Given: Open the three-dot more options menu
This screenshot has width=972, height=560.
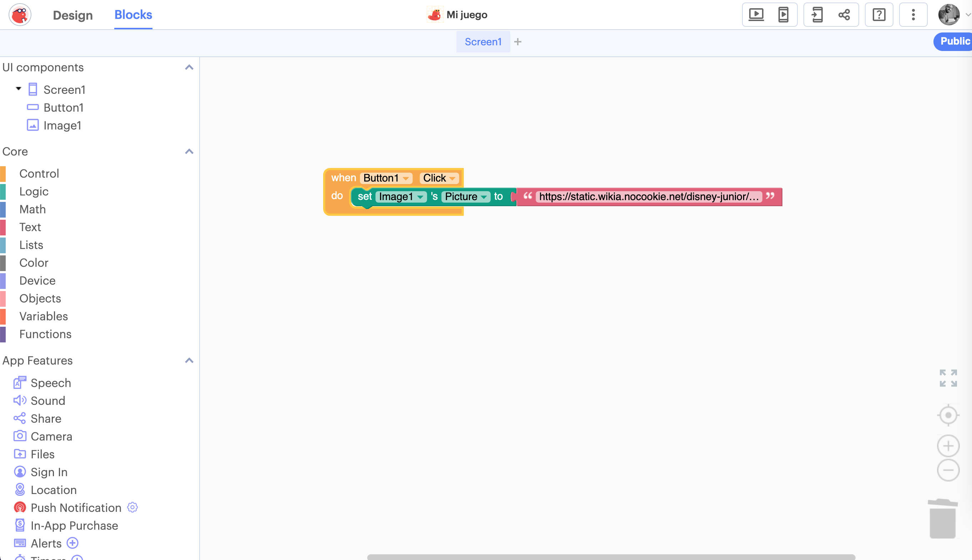Looking at the screenshot, I should pyautogui.click(x=913, y=15).
